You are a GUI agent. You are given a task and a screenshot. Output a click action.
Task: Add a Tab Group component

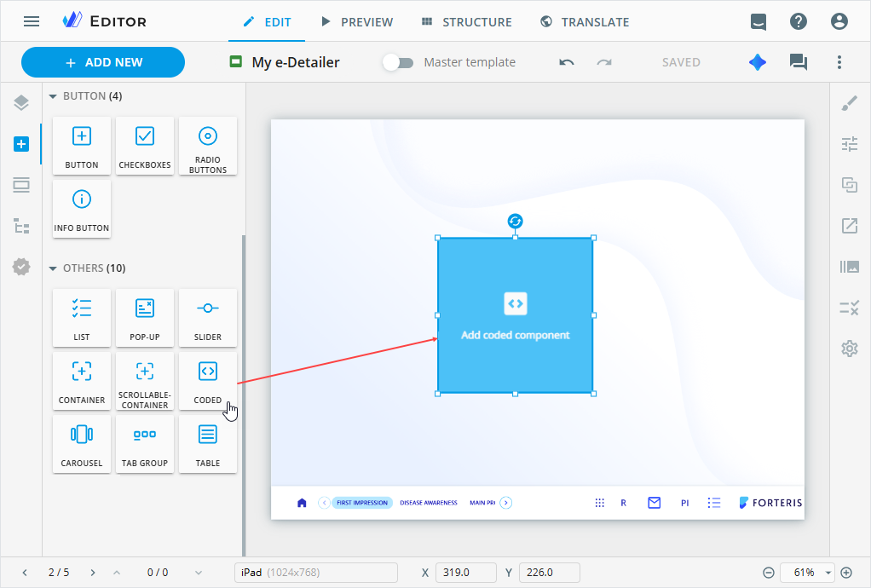tap(145, 443)
